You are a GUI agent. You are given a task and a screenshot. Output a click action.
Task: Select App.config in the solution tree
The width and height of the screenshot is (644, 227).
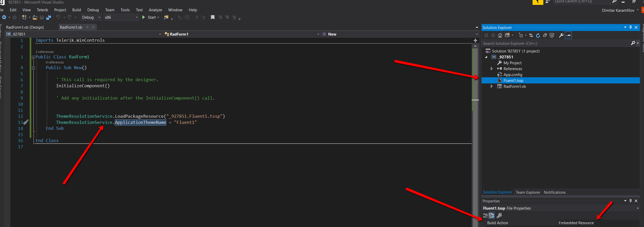point(513,75)
